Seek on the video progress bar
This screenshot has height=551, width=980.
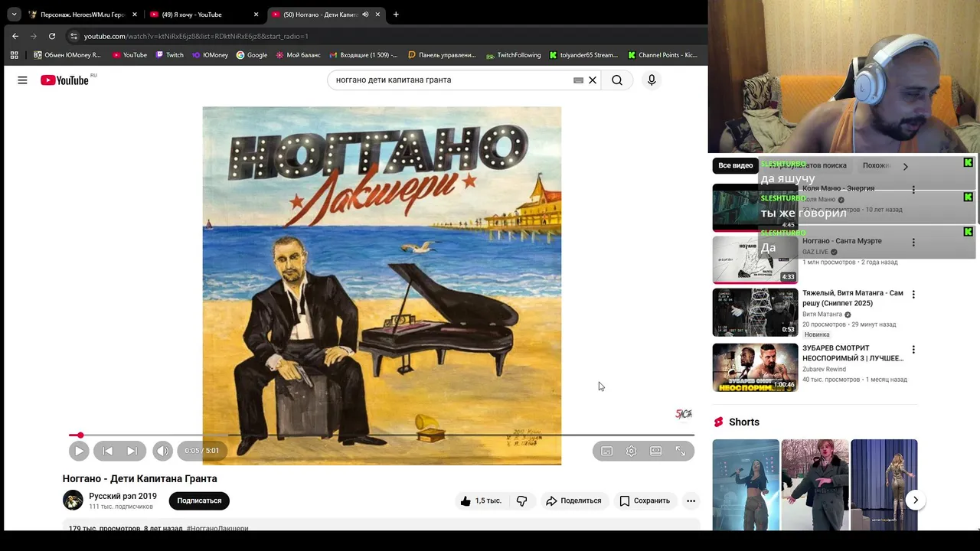point(381,435)
